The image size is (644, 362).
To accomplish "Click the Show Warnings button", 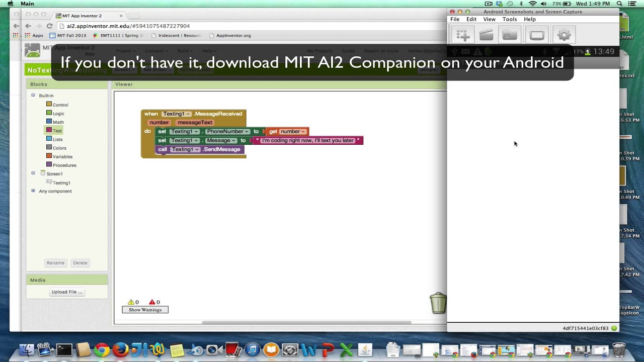I will (145, 310).
